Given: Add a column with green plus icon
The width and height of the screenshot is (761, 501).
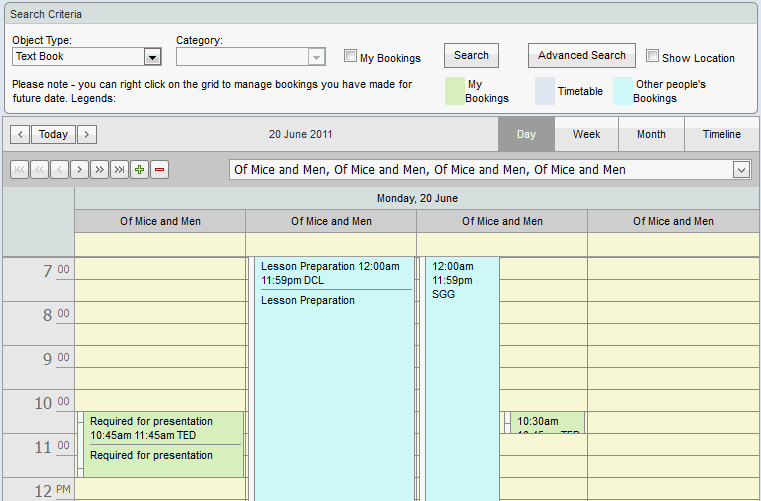Looking at the screenshot, I should coord(139,170).
